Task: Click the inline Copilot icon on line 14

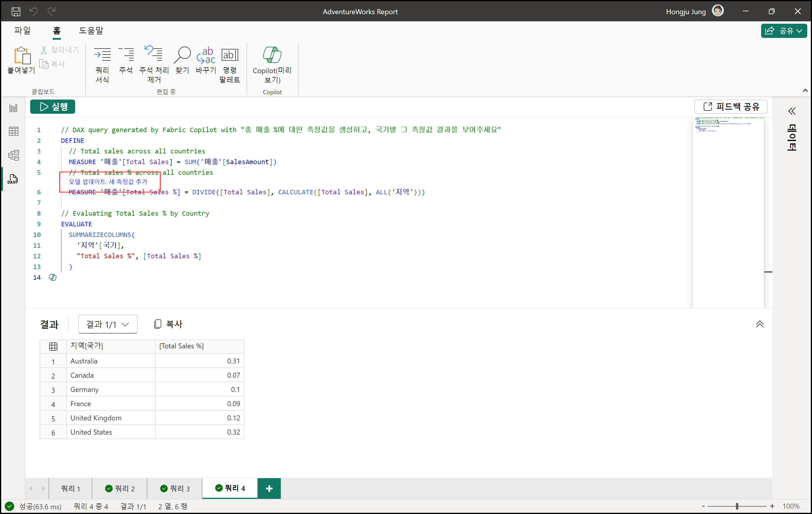Action: click(x=53, y=277)
